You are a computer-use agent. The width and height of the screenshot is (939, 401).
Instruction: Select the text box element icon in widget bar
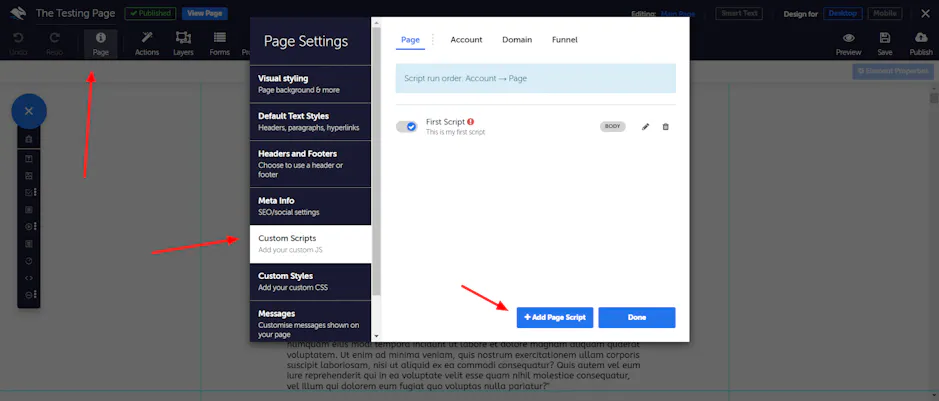tap(29, 159)
